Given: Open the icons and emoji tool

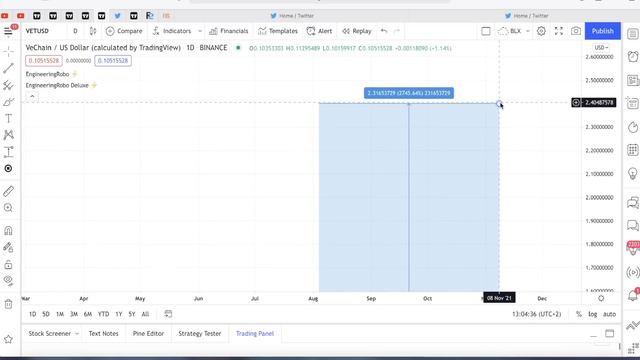Looking at the screenshot, I should pos(8,169).
